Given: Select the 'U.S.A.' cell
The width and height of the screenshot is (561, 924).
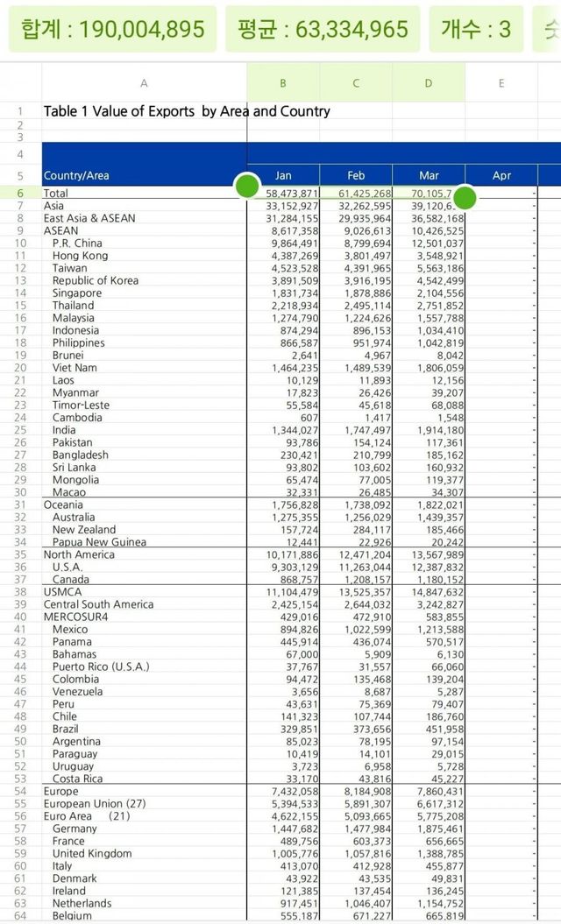Looking at the screenshot, I should click(x=145, y=567).
